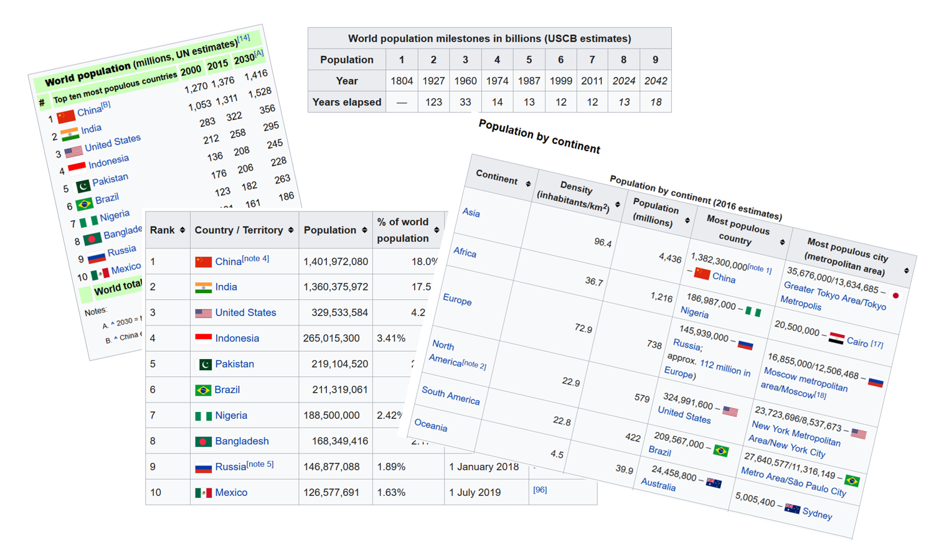Screen dimensions: 949x560
Task: Click Nigeria's flag in the Rank table
Action: pos(203,416)
